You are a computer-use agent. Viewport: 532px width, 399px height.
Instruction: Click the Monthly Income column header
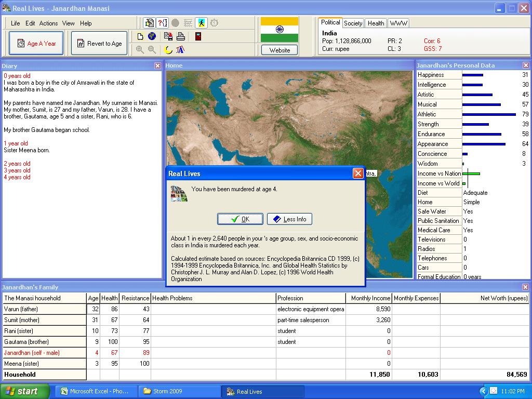tap(369, 298)
